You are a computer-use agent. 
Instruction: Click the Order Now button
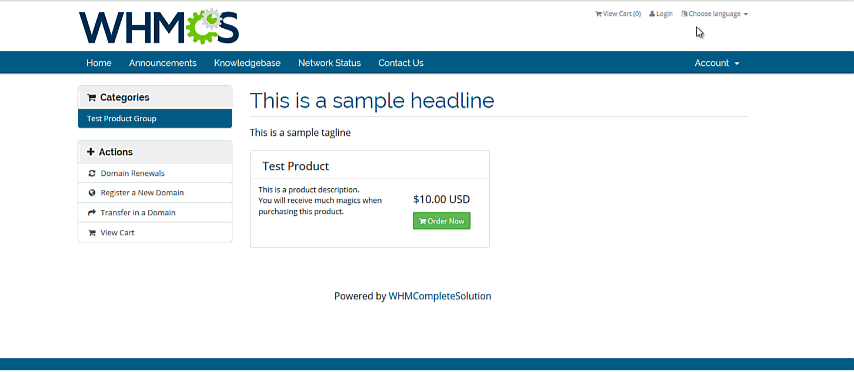click(x=441, y=221)
